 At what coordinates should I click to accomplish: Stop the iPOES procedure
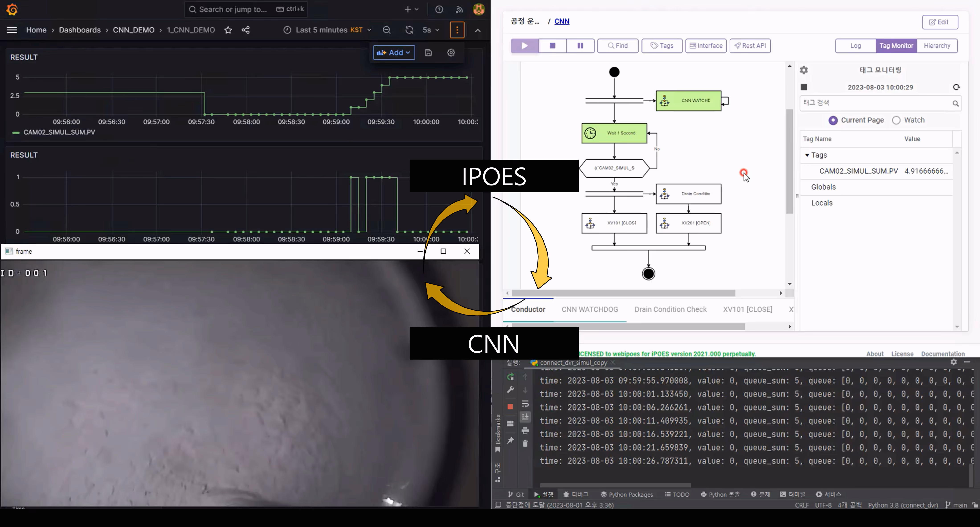[x=552, y=46]
